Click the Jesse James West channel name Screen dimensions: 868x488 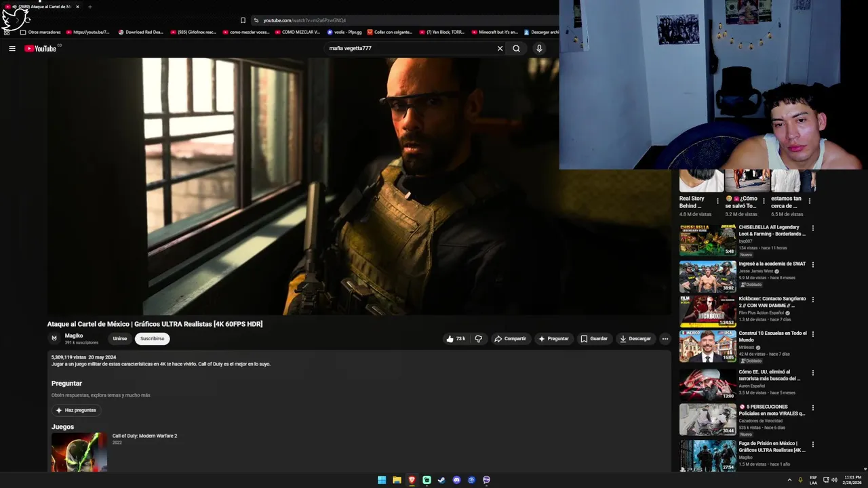pyautogui.click(x=756, y=271)
